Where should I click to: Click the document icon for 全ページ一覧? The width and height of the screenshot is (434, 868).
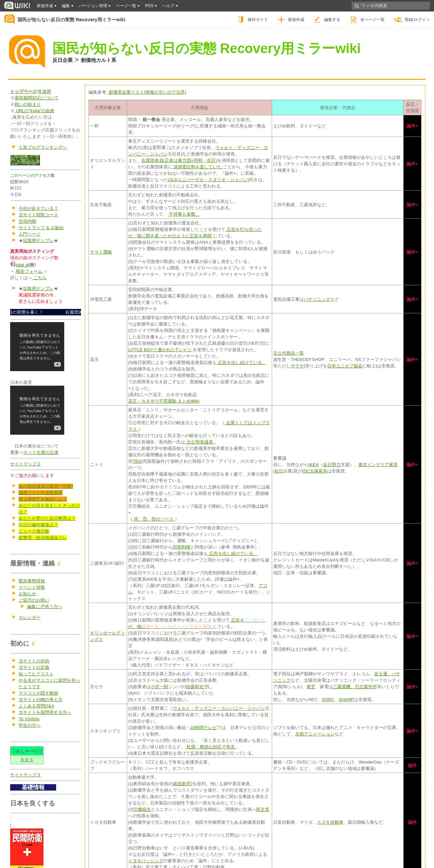click(353, 20)
